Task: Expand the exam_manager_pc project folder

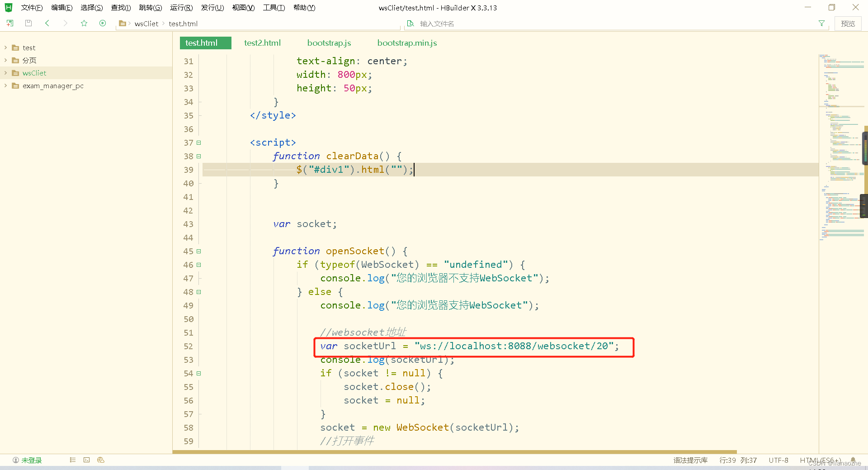Action: click(x=5, y=85)
